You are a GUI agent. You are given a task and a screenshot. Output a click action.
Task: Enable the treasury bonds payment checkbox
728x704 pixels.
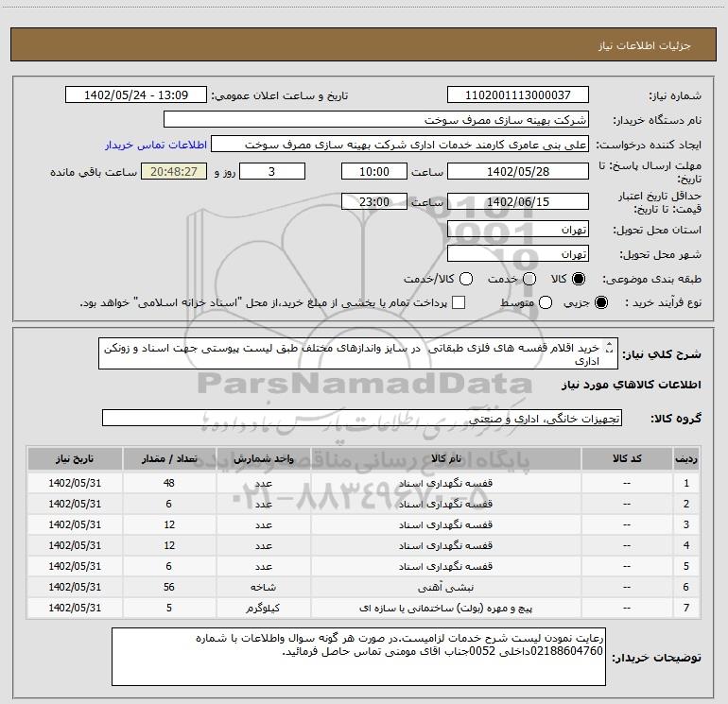pyautogui.click(x=459, y=302)
